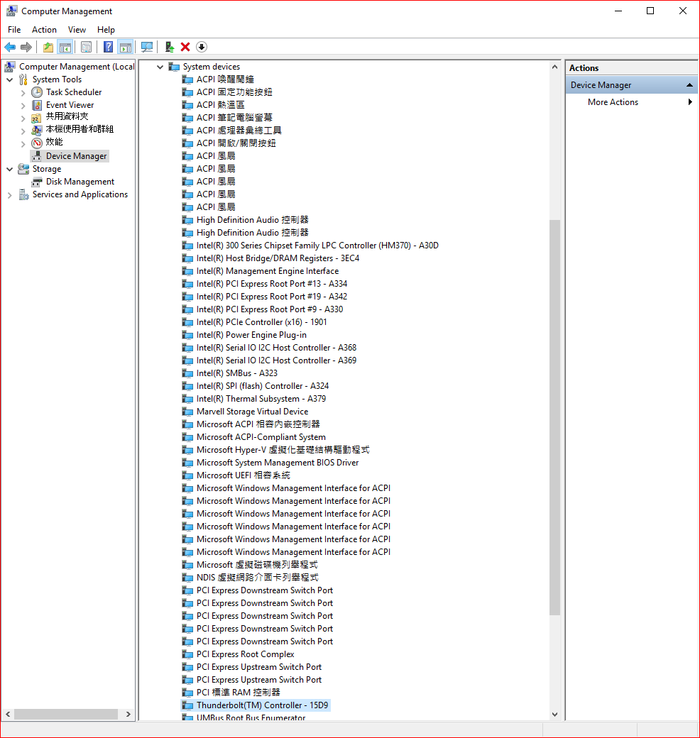This screenshot has width=700, height=738.
Task: Click the red X Uninstall device icon
Action: pos(185,47)
